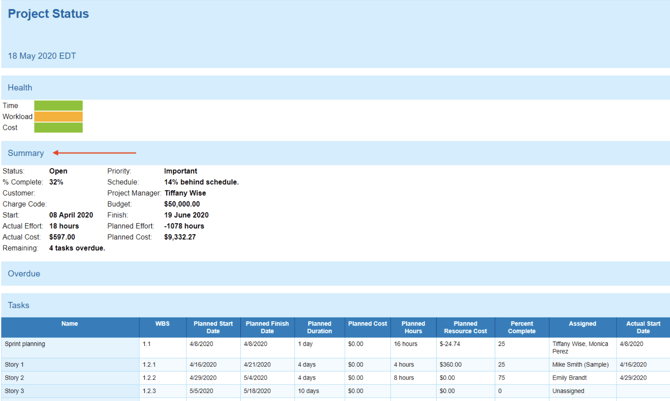Click Finish date 19 June 2020
The height and width of the screenshot is (401, 670).
(186, 215)
